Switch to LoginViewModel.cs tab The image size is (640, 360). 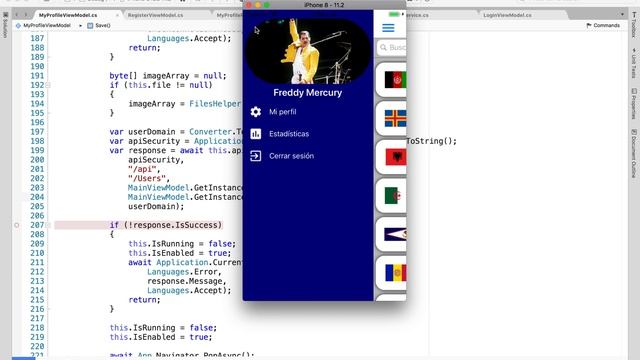(x=507, y=15)
